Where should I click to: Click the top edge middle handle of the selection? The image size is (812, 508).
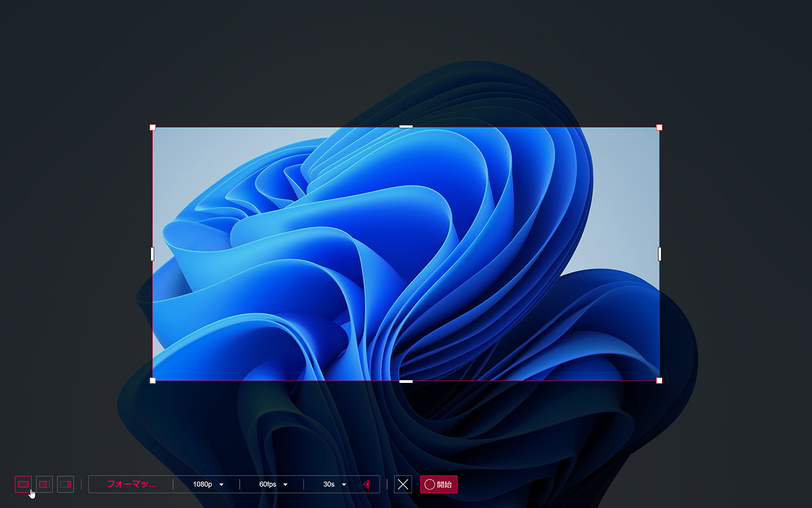(x=406, y=127)
